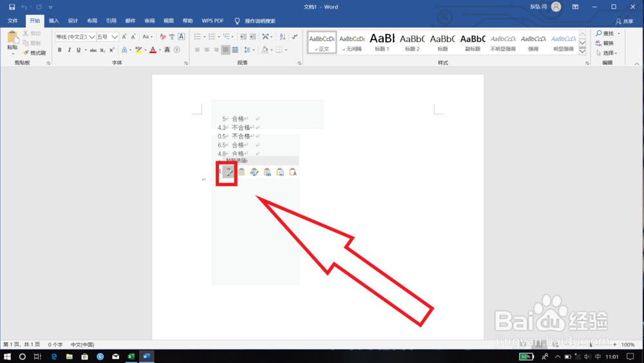
Task: Apply paragraph shading paint bucket
Action: (265, 50)
